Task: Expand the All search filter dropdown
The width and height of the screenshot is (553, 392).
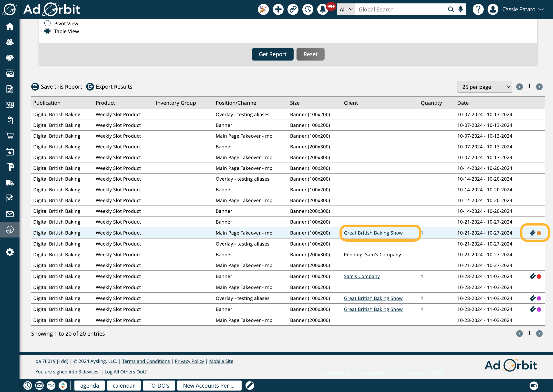Action: pos(346,10)
